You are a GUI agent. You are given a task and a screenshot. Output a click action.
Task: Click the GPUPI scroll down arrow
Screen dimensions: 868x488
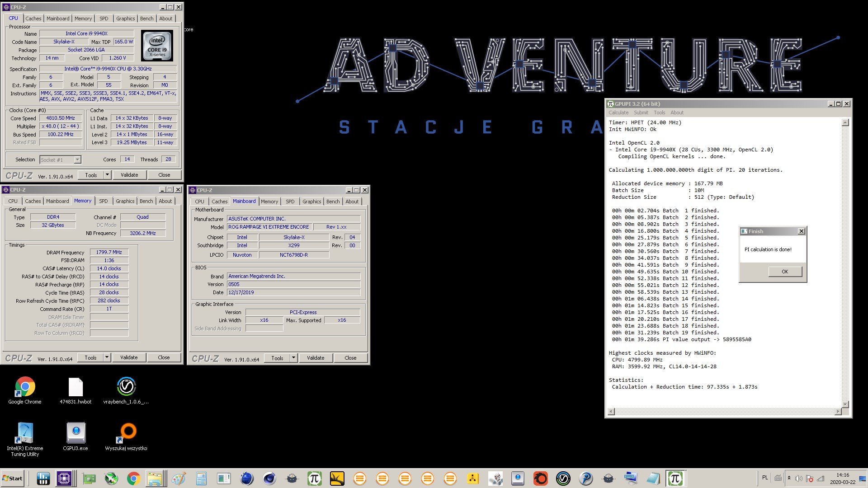pyautogui.click(x=845, y=404)
